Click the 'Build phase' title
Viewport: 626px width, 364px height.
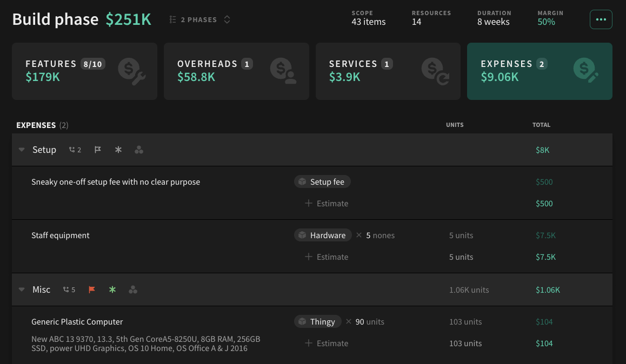(55, 19)
